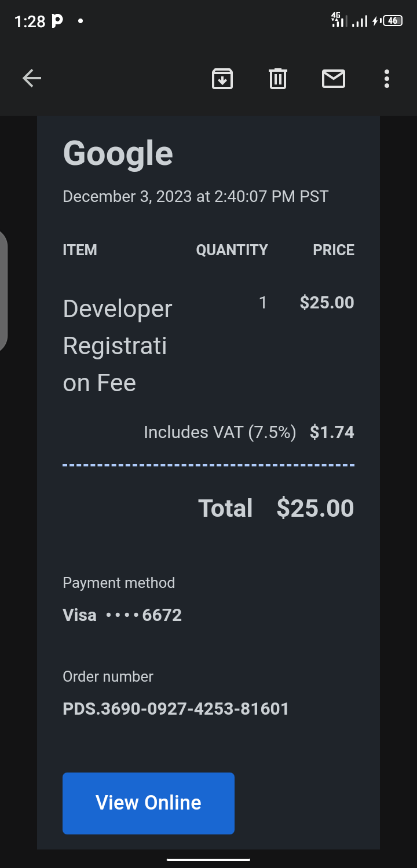Tap the Google logo heading
The width and height of the screenshot is (417, 868).
tap(118, 154)
